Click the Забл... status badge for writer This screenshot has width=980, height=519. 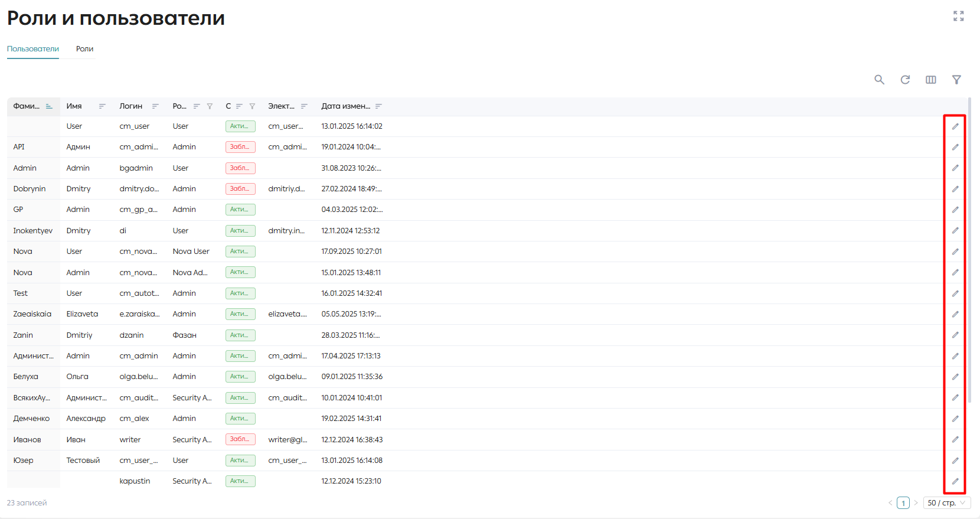pos(240,439)
